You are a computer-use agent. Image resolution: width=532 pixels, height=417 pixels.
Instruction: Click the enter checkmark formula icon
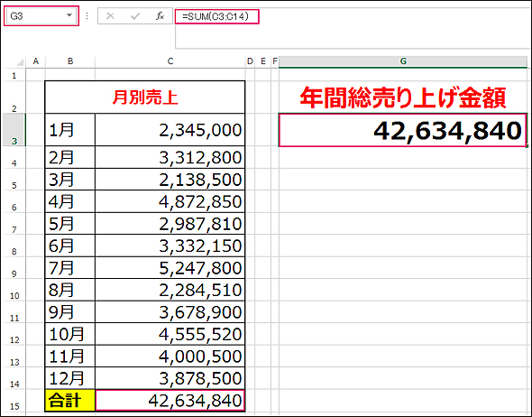click(x=135, y=16)
